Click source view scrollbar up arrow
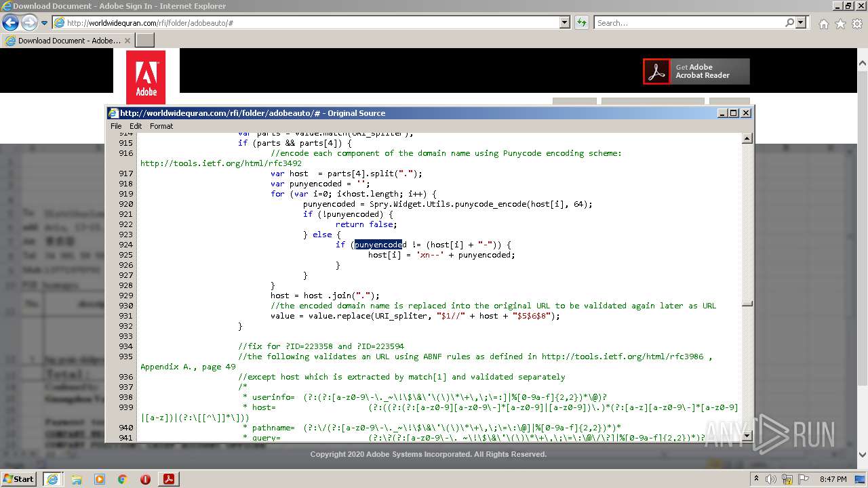Viewport: 868px width, 488px height. [x=747, y=139]
